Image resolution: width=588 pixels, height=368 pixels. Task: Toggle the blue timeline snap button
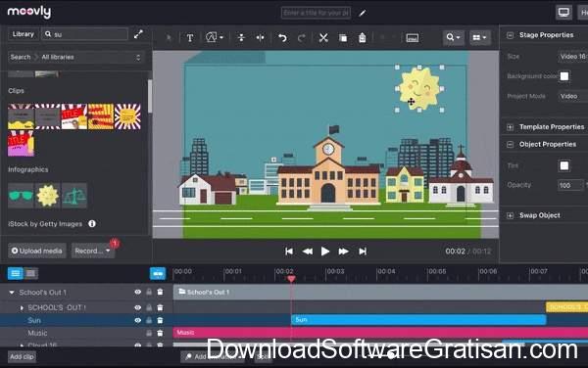click(158, 274)
